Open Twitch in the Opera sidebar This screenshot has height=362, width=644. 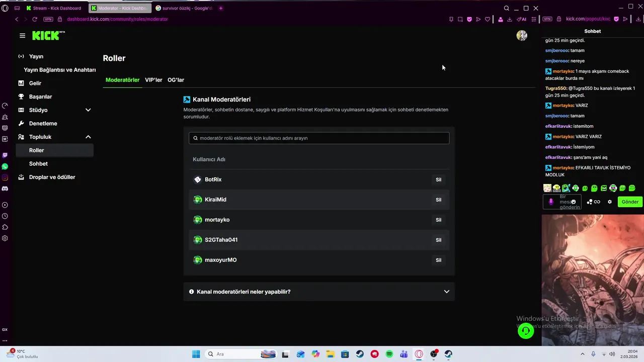pos(5,155)
